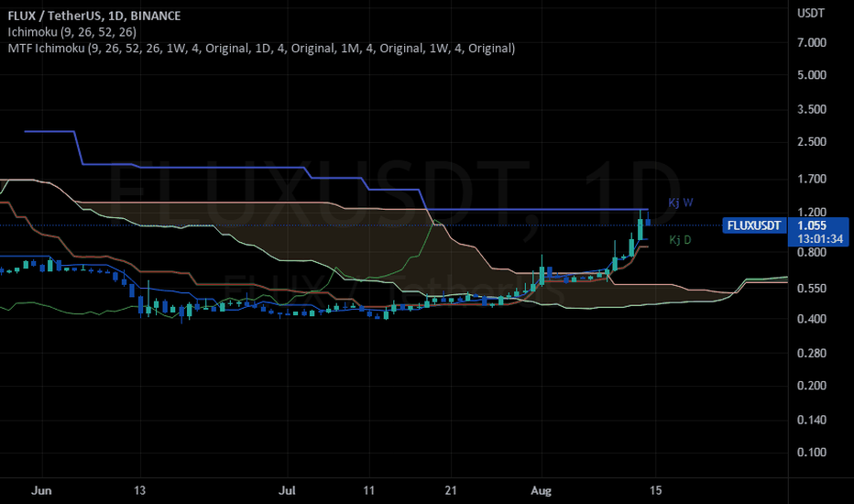Click the USDT currency label on price axis
854x504 pixels.
pos(810,13)
